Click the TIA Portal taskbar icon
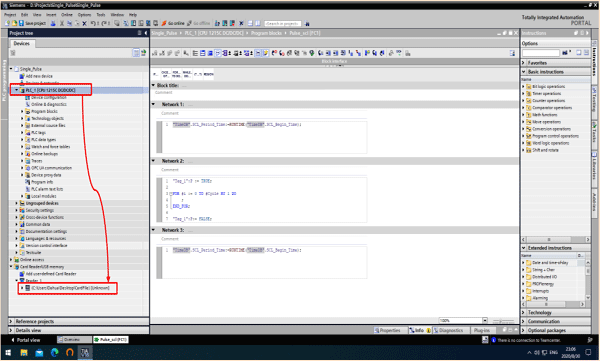Image resolution: width=600 pixels, height=361 pixels. pyautogui.click(x=85, y=352)
